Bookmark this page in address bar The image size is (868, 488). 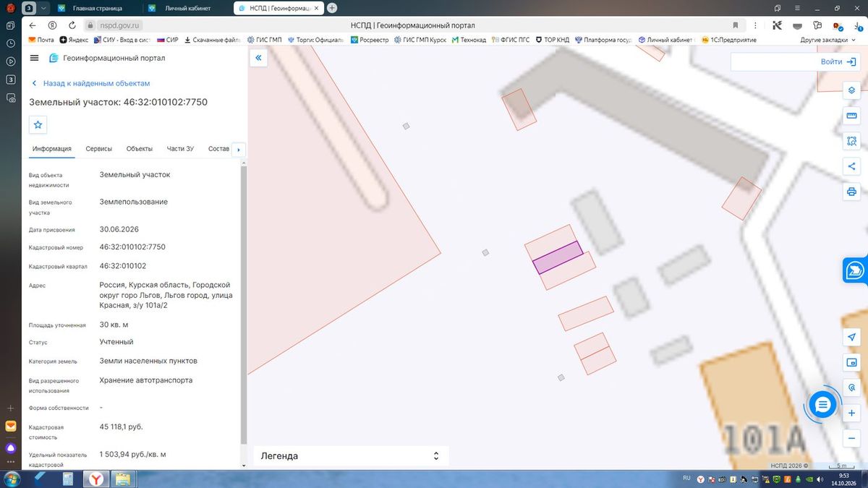point(736,25)
